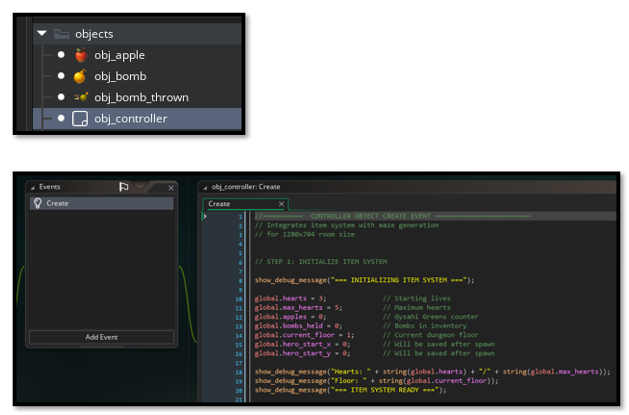Select the Create event in Events list

coord(100,203)
